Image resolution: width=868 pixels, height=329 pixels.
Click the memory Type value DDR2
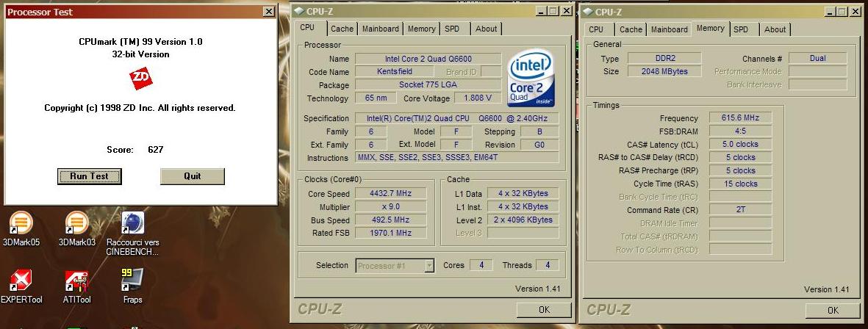coord(664,59)
